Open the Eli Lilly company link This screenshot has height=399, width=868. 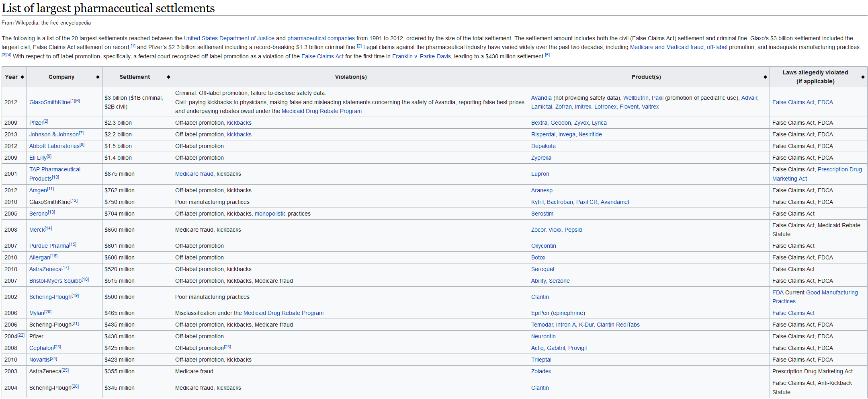pos(38,158)
